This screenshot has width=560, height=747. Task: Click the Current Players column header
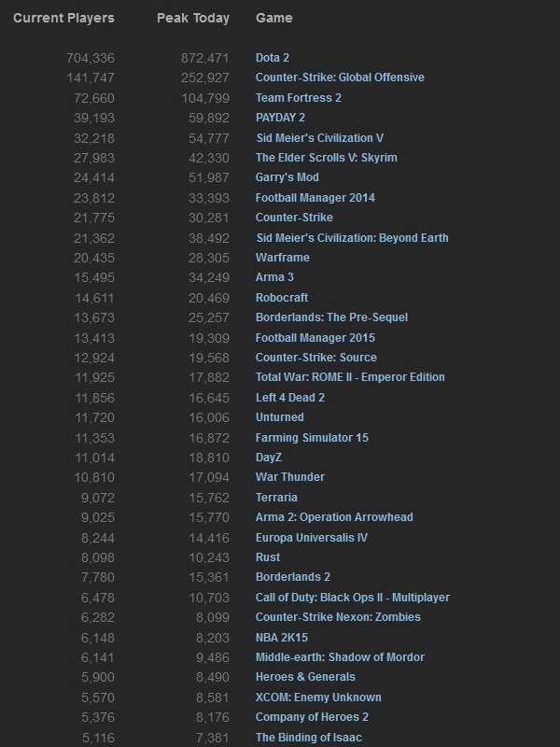tap(63, 18)
